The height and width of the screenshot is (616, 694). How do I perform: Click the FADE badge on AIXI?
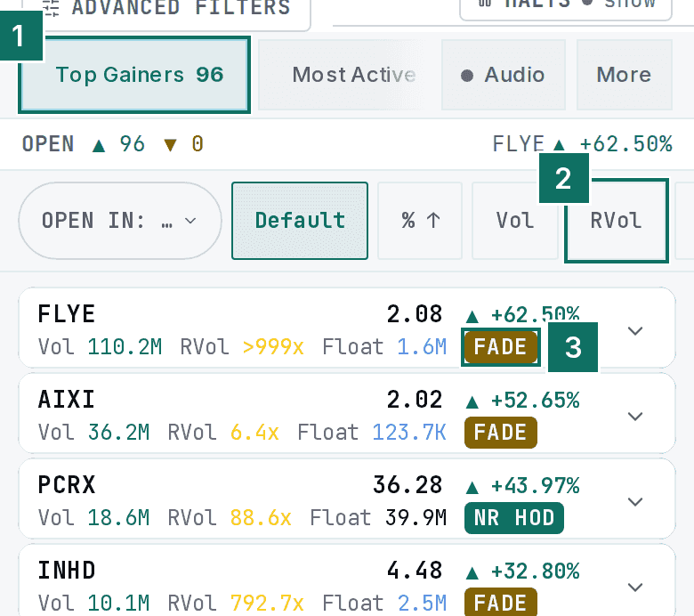501,433
